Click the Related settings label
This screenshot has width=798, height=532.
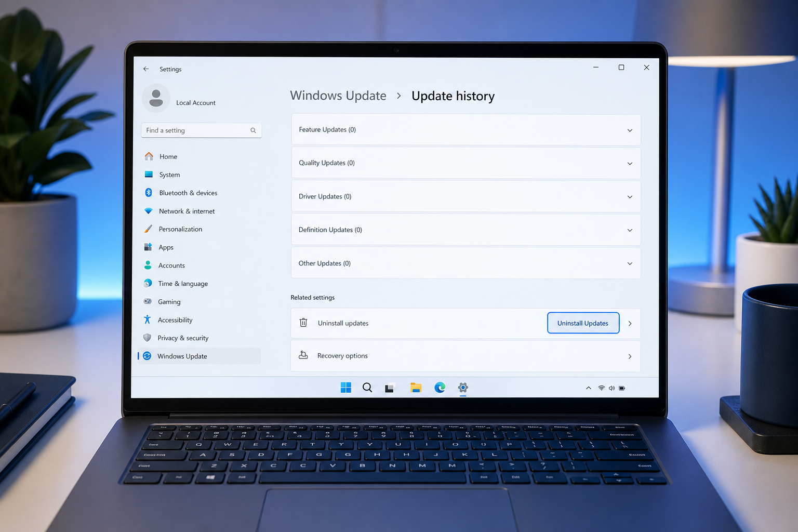point(313,298)
